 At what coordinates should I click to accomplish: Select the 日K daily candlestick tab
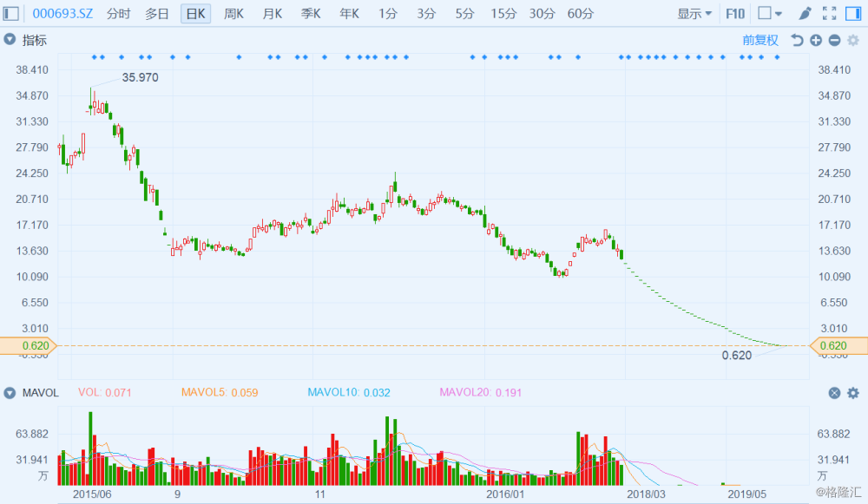pyautogui.click(x=195, y=13)
